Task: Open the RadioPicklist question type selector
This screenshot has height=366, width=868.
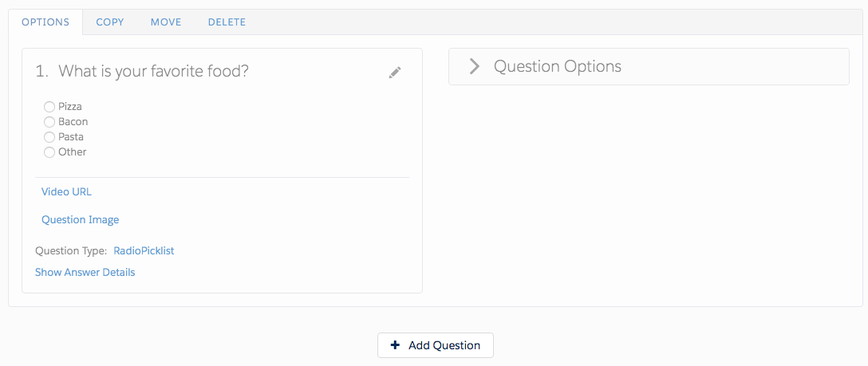Action: click(x=144, y=250)
